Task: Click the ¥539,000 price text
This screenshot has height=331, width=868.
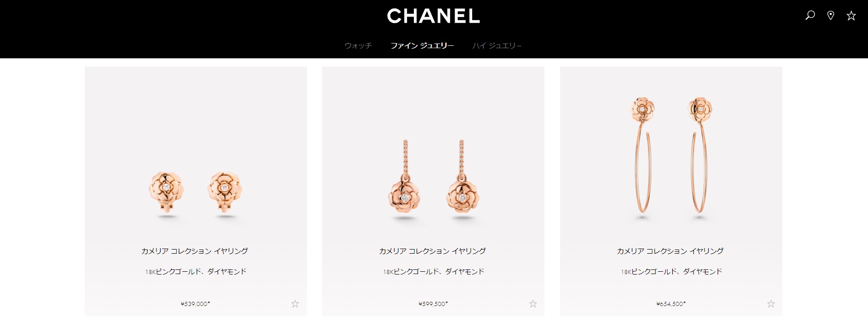Action: pyautogui.click(x=195, y=304)
